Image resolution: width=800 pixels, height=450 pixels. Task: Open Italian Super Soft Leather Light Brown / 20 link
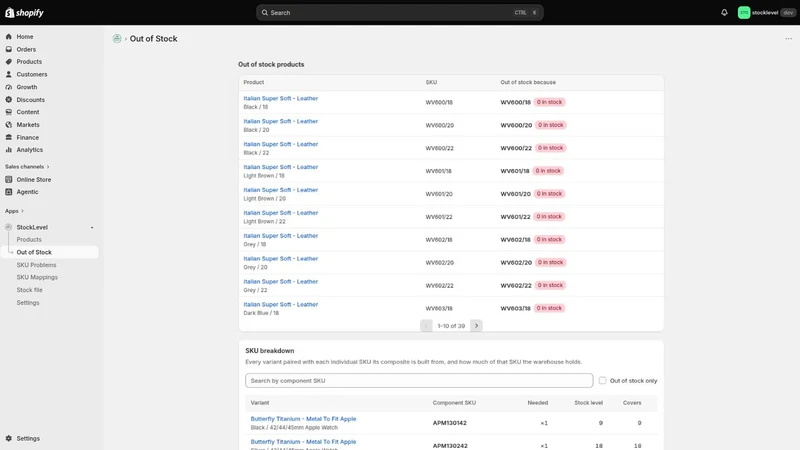pyautogui.click(x=281, y=190)
